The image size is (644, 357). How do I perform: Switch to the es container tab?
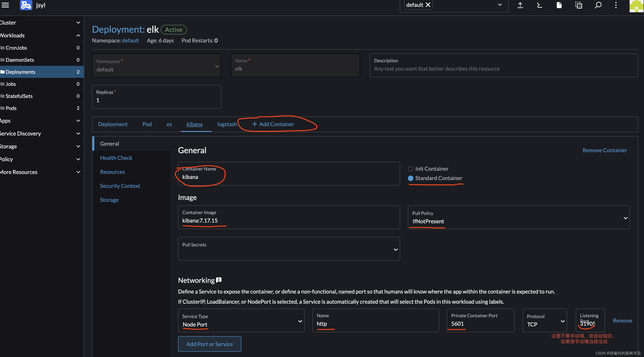[169, 124]
